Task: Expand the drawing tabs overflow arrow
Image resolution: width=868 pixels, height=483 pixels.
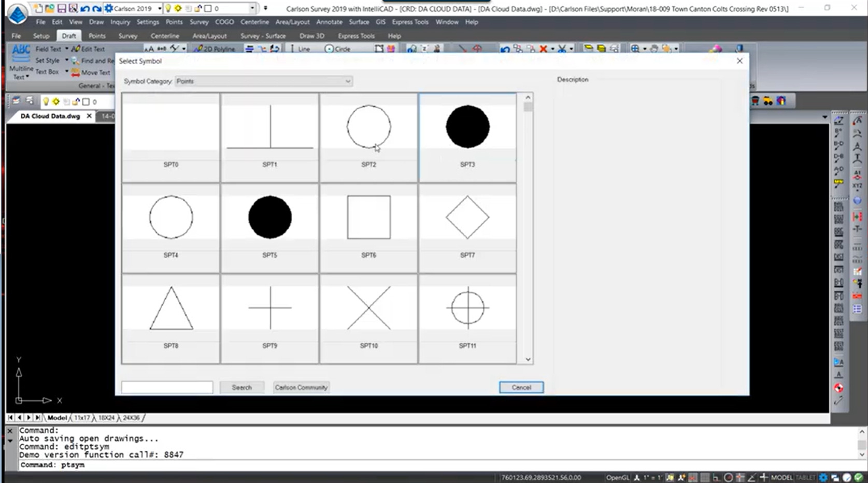Action: (825, 117)
